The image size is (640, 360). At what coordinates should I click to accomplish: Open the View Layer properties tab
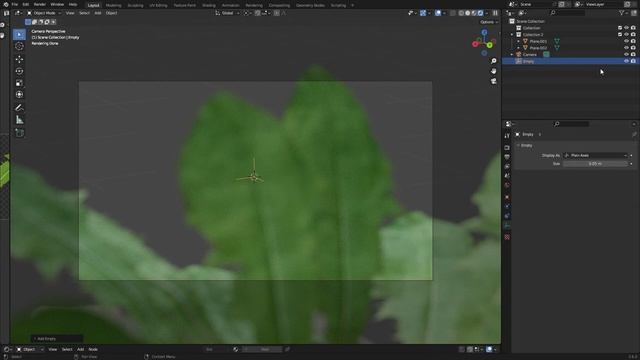[507, 167]
